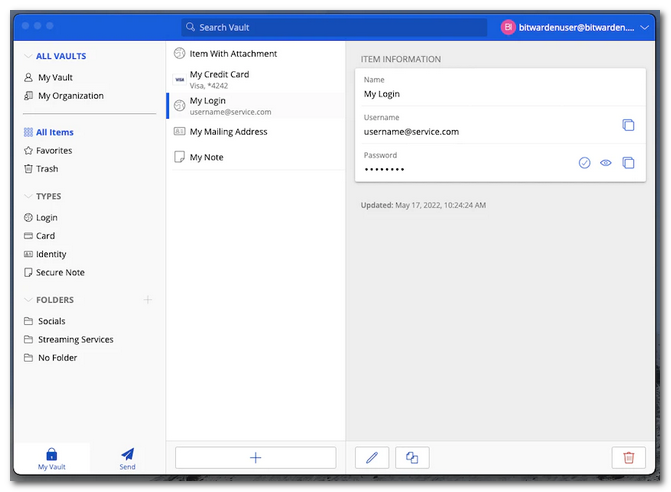This screenshot has width=671, height=492.
Task: Select My Mailing Address item
Action: (256, 132)
